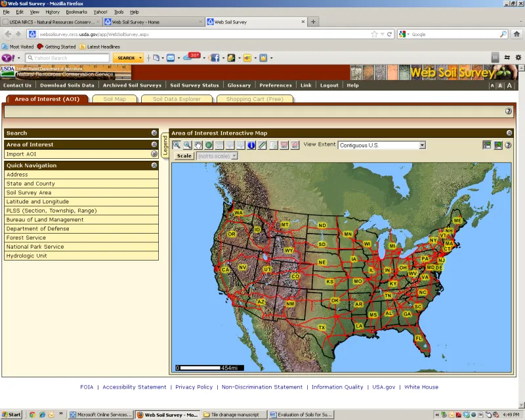Open the View Extent dropdown
The height and width of the screenshot is (420, 525).
tap(422, 145)
